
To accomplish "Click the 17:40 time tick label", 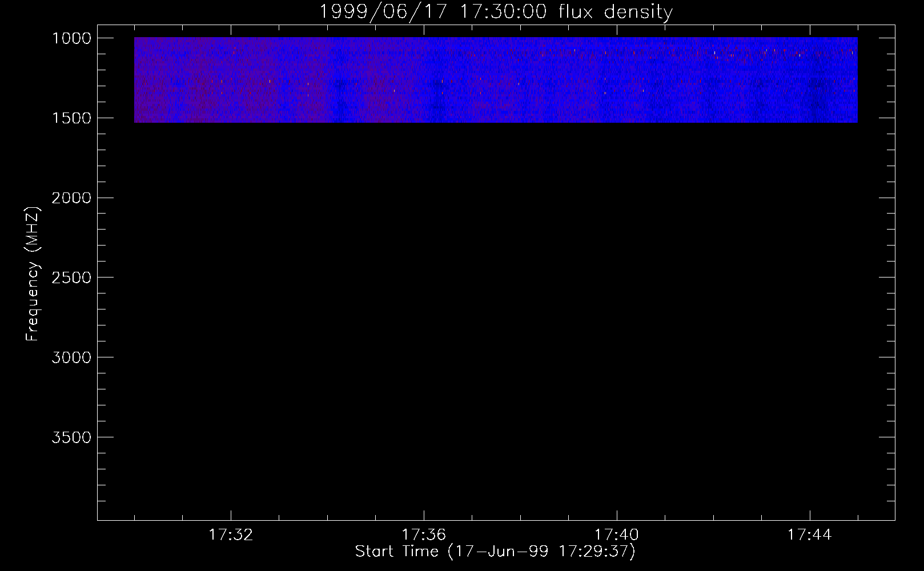I will [x=617, y=535].
